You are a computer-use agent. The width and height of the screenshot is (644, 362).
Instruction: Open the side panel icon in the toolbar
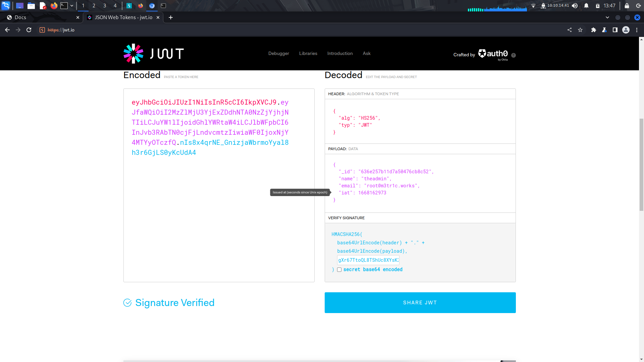point(615,30)
